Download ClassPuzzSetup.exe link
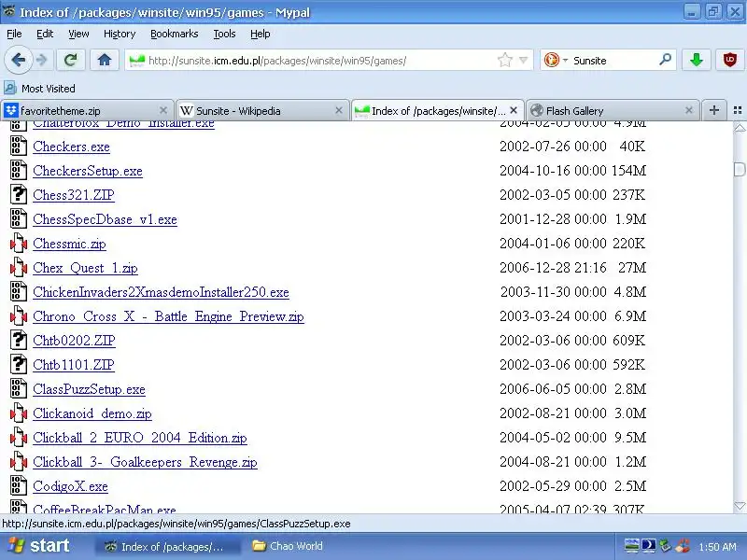The image size is (747, 560). pos(89,389)
